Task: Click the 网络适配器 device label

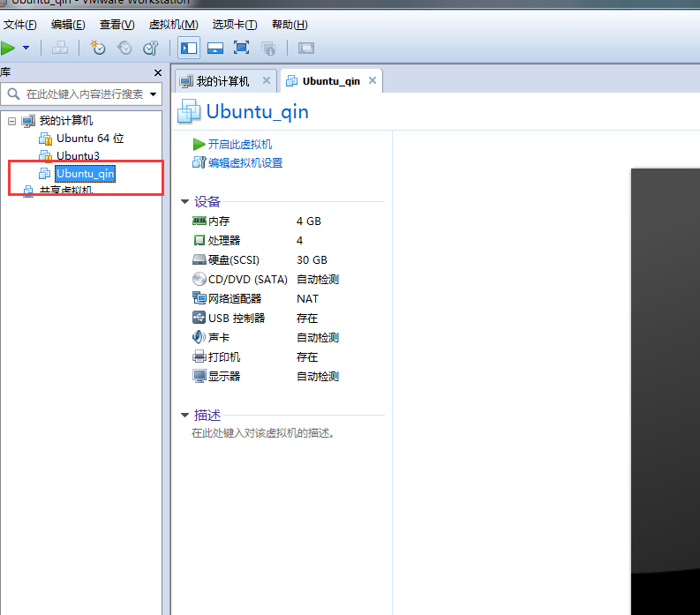Action: 235,298
